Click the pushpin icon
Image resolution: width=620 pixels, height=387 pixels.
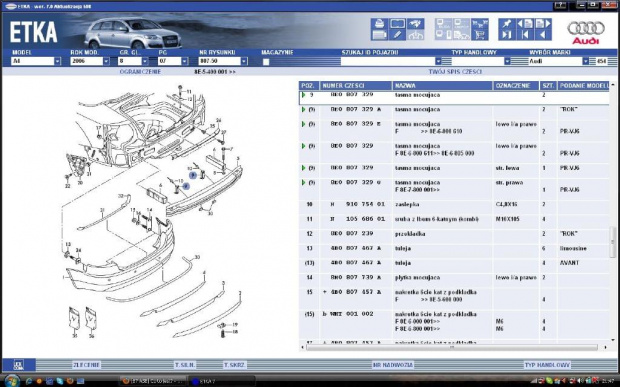coord(507,23)
